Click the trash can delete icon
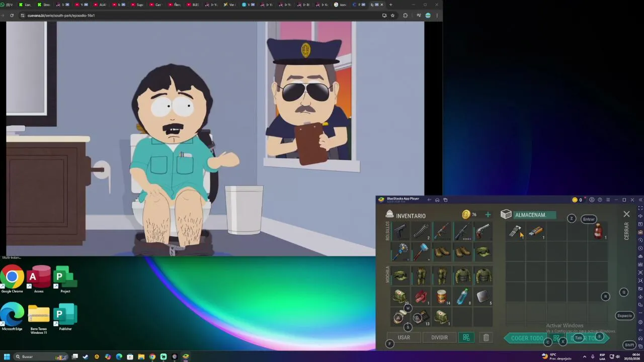The height and width of the screenshot is (362, 644). 486,338
